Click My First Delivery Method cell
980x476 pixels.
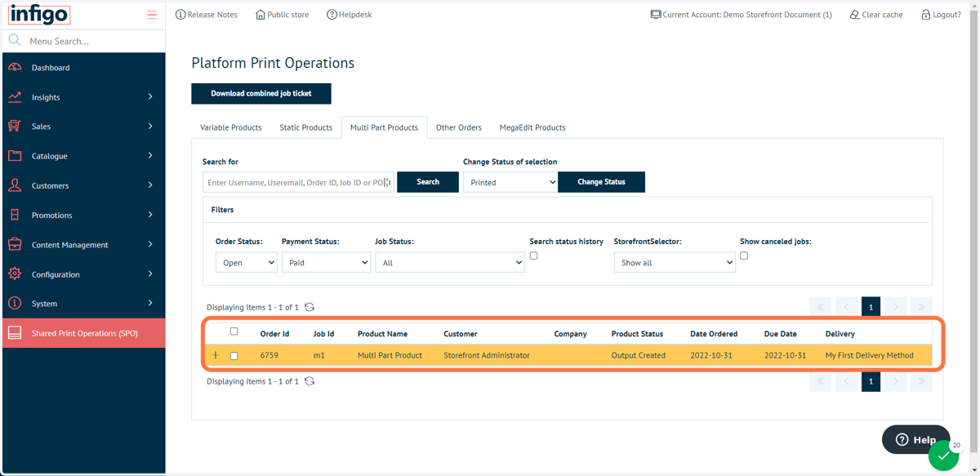pos(869,355)
